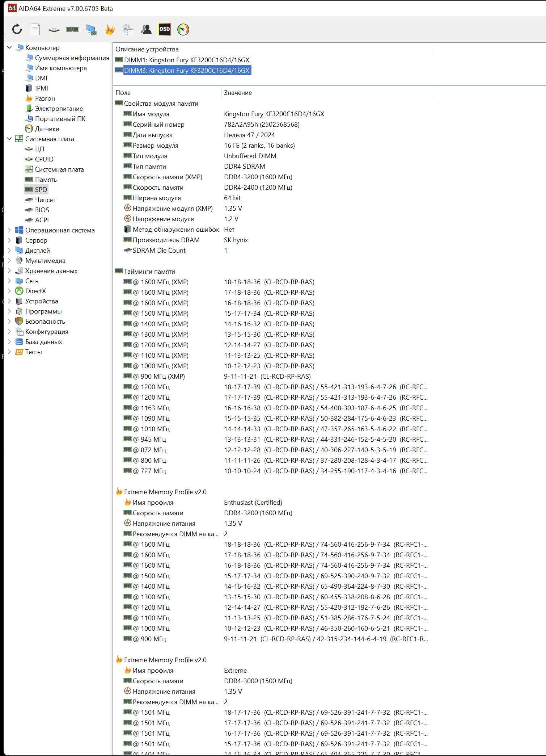Viewport: 546px width, 756px height.
Task: Select the Безопасность shield icon
Action: (x=19, y=321)
